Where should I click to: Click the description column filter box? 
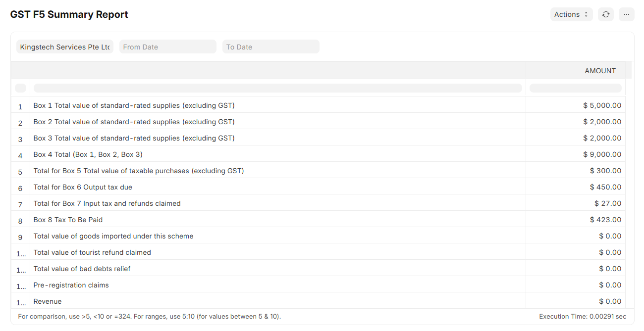[x=277, y=88]
